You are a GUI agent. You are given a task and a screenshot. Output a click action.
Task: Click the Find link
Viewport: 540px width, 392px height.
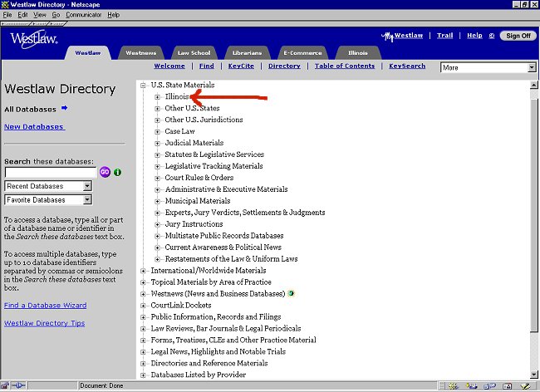(207, 66)
